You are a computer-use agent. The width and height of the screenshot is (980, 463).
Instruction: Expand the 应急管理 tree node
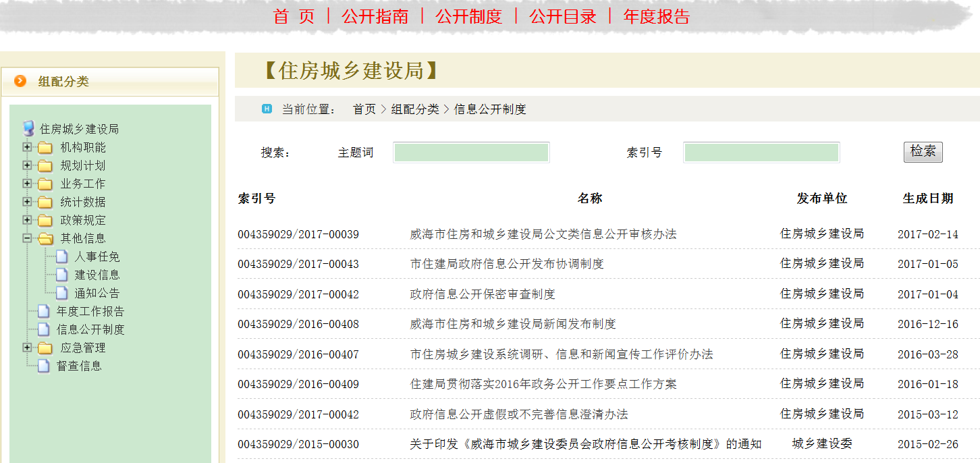(x=27, y=348)
